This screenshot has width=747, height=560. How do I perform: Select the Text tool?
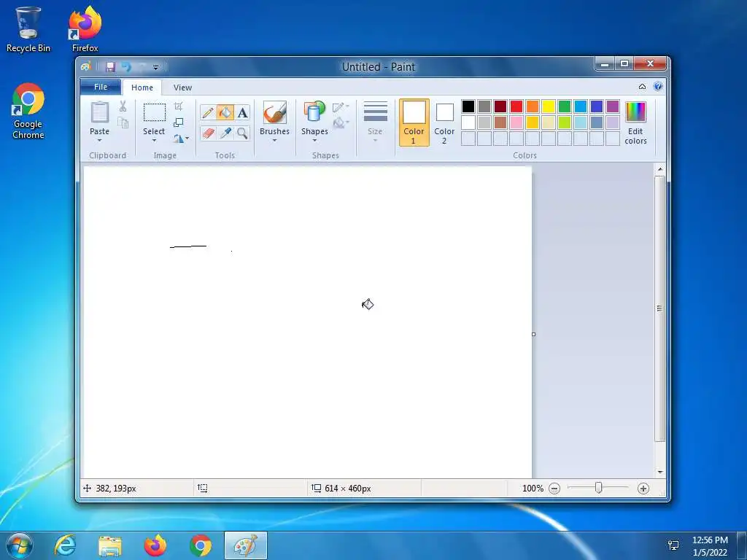click(x=242, y=113)
